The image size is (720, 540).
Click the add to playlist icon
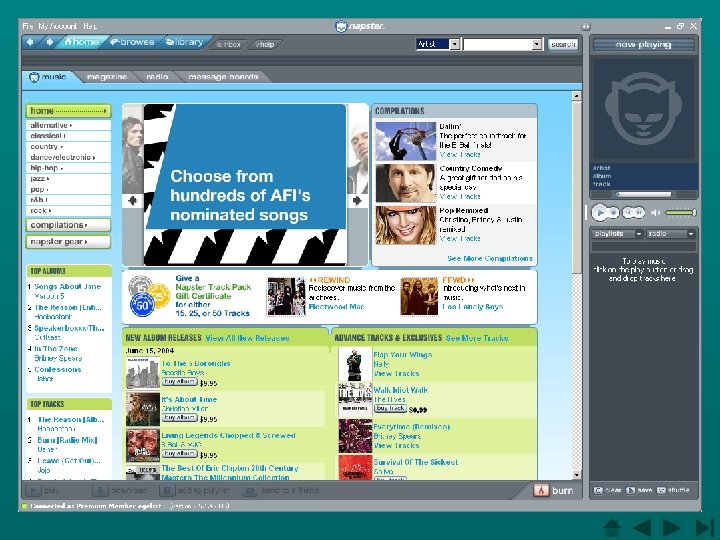[x=167, y=490]
